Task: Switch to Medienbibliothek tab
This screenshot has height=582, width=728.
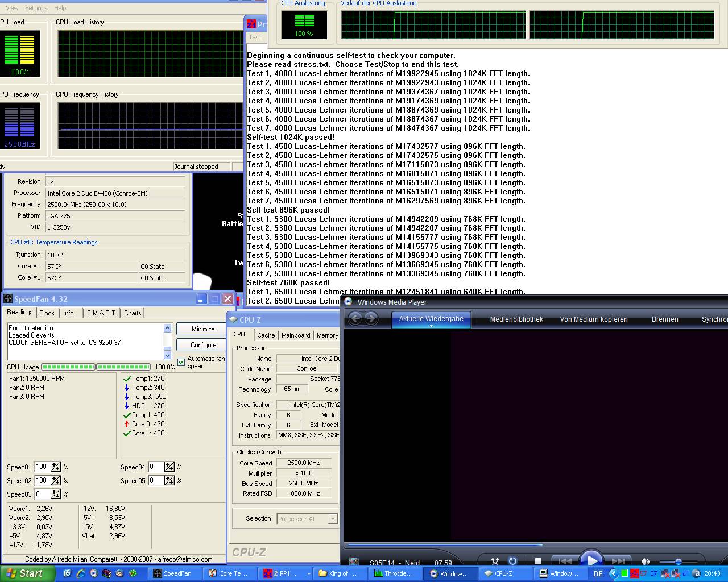Action: point(516,319)
